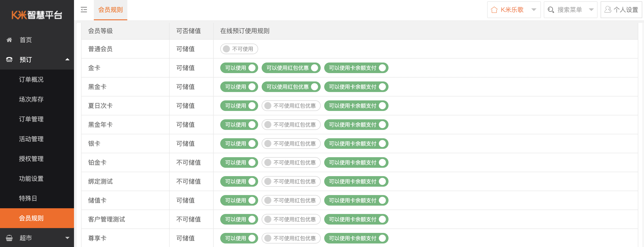Toggle 夏日次卡 不可使用红包优惠 switch

[x=291, y=106]
